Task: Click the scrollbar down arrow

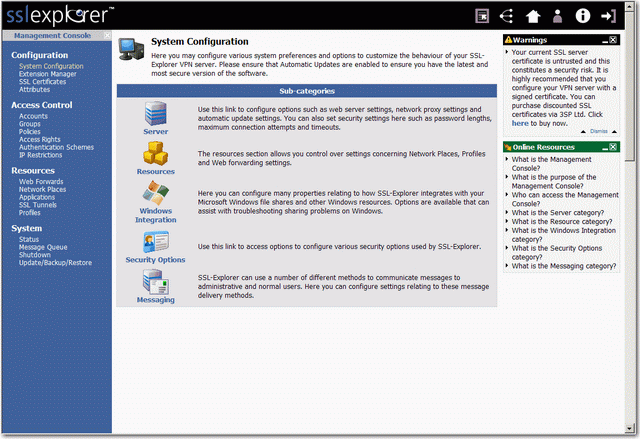Action: pyautogui.click(x=630, y=429)
